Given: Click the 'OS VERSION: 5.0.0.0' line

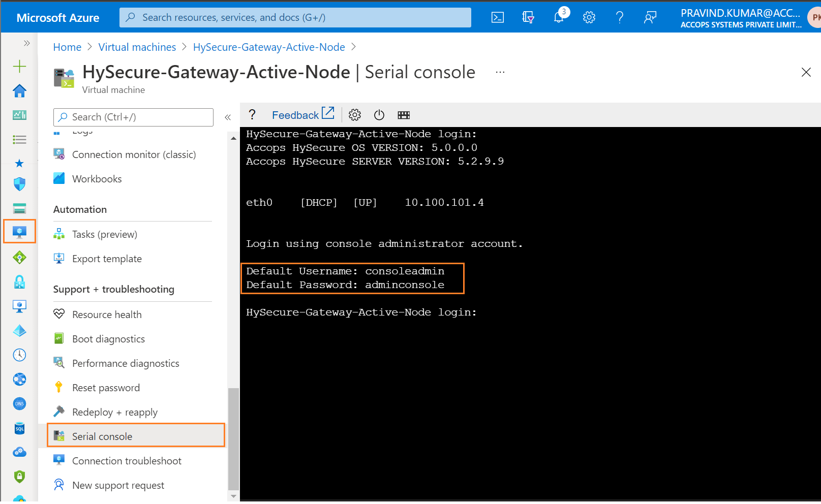Looking at the screenshot, I should tap(361, 148).
